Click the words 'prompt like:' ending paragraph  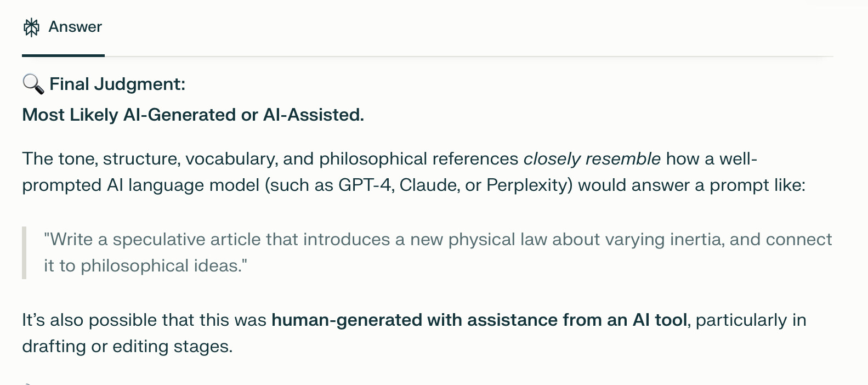[x=758, y=185]
